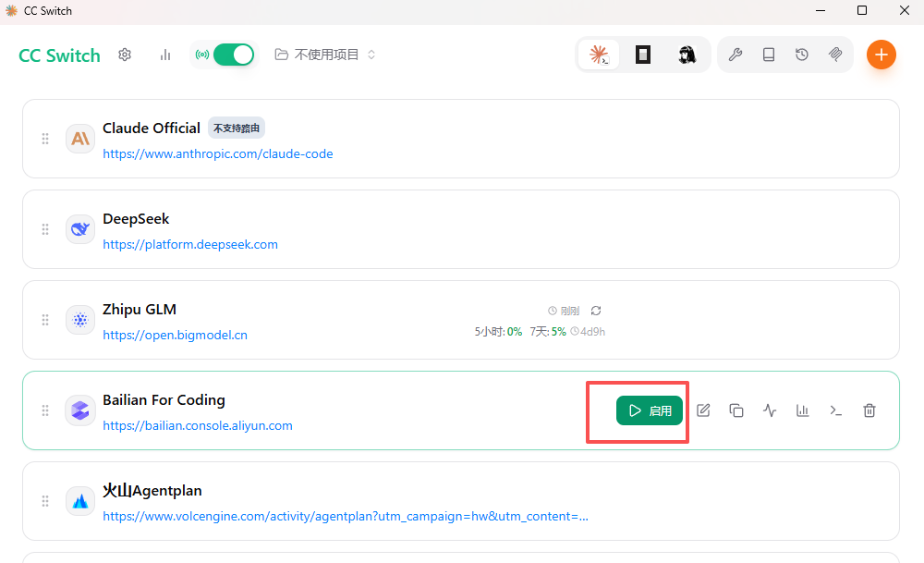This screenshot has width=924, height=563.
Task: Switch to the Claude app tab icon
Action: 599,55
